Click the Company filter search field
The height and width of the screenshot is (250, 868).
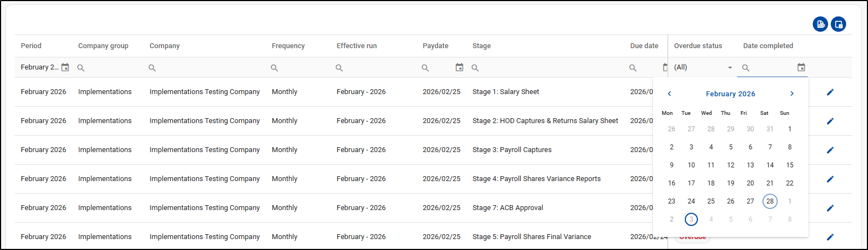205,68
